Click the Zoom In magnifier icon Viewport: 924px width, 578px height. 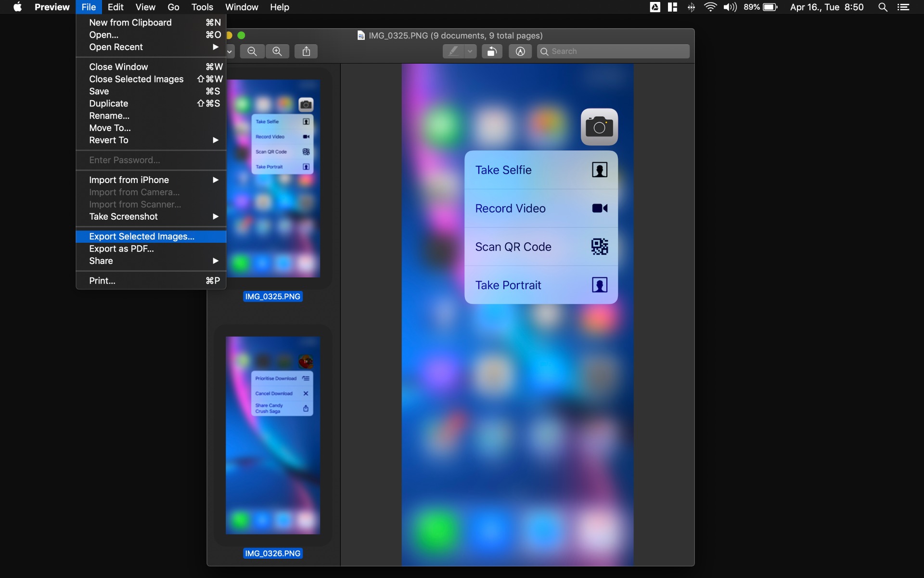[277, 52]
